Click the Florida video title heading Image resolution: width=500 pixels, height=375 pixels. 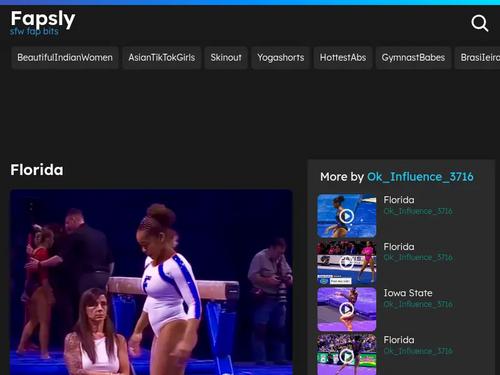point(37,170)
